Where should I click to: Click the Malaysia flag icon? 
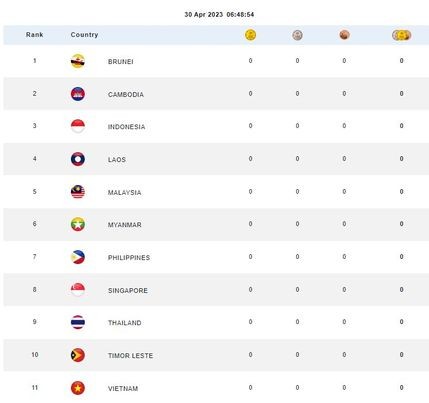tap(78, 192)
